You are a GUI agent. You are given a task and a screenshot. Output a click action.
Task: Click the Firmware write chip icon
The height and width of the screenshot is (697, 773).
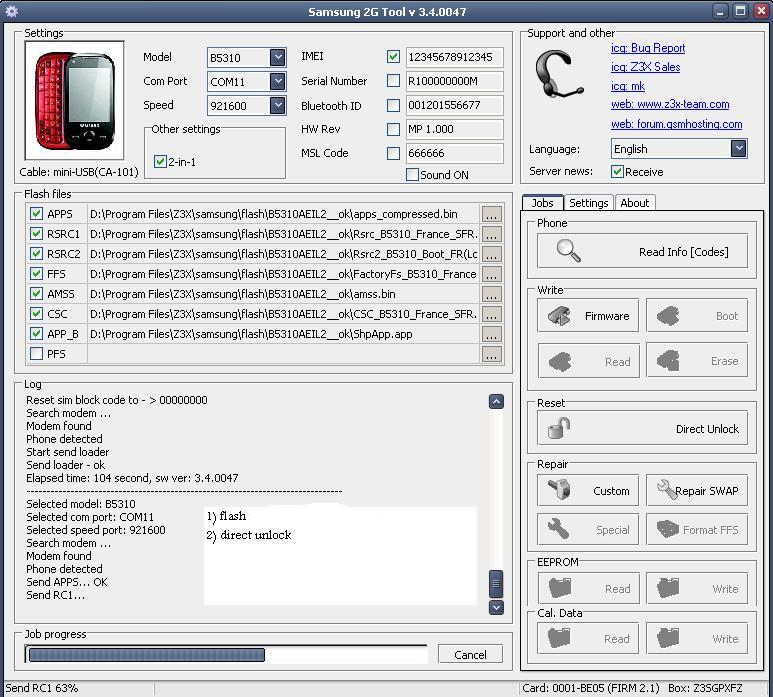(559, 316)
